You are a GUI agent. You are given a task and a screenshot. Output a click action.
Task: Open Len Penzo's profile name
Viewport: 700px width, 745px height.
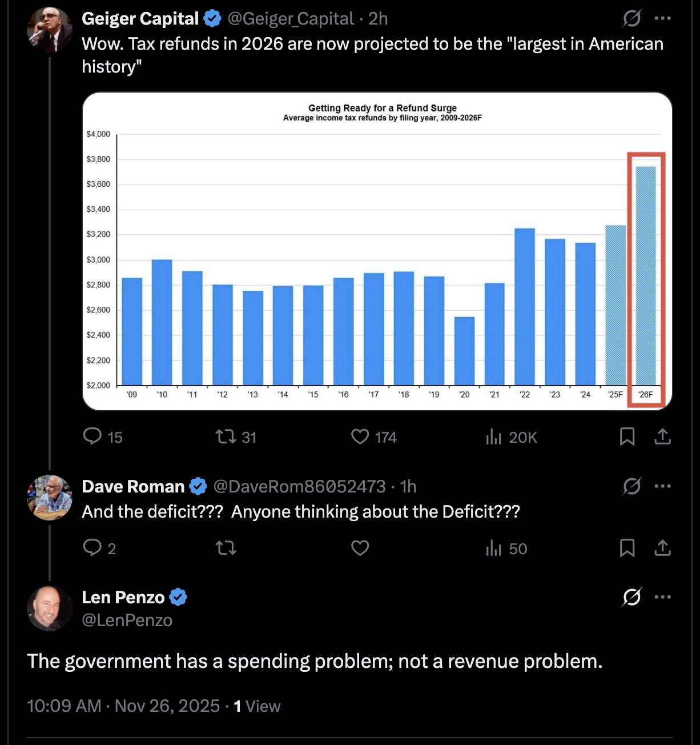coord(123,598)
